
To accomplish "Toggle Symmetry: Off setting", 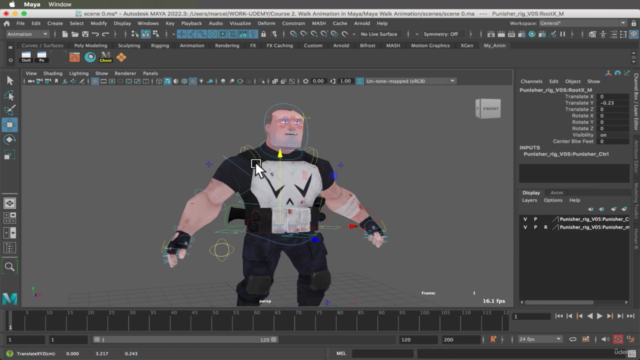I will [440, 34].
